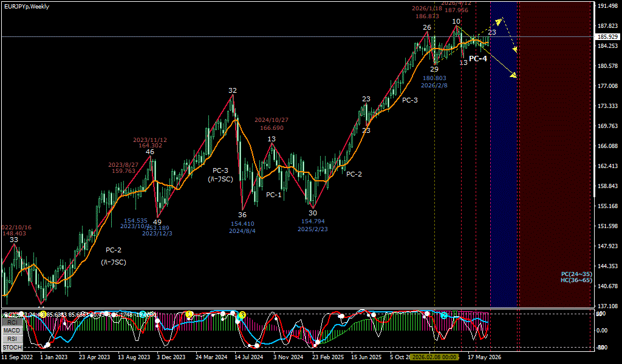Screen dimensions: 622x364
Task: Click the 148.403 high price label
Action: point(14,234)
